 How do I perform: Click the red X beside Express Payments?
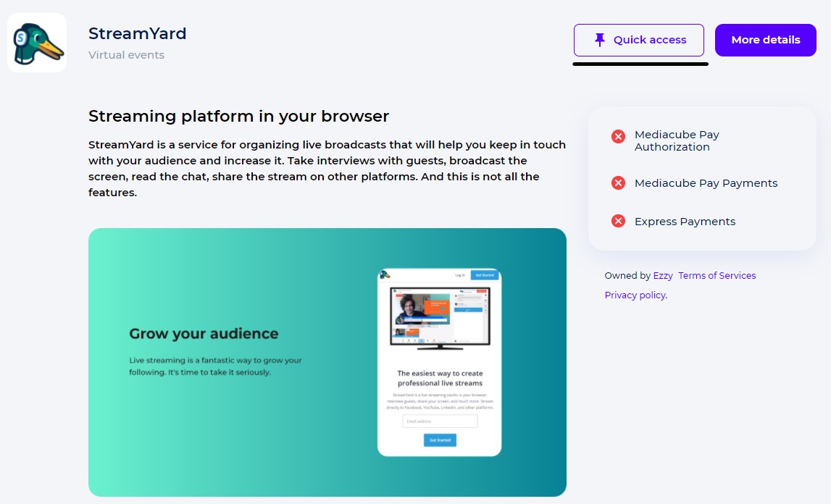click(618, 221)
